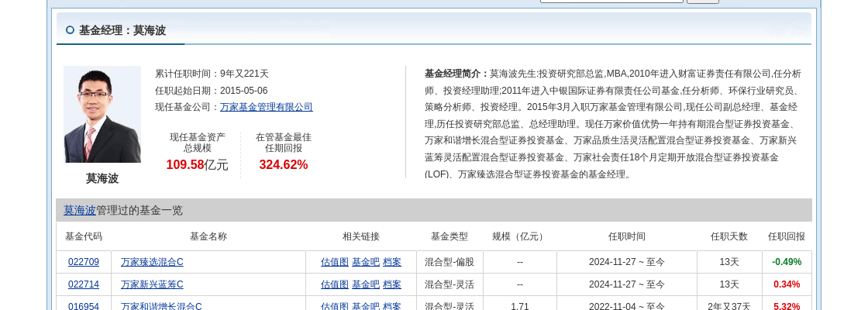This screenshot has height=310, width=868.
Task: Click the 324.62% best return value
Action: [284, 164]
